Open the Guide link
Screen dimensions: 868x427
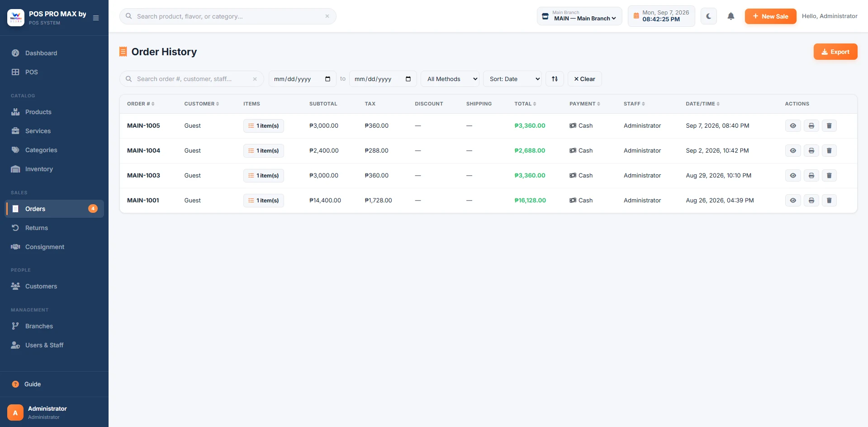[33, 384]
